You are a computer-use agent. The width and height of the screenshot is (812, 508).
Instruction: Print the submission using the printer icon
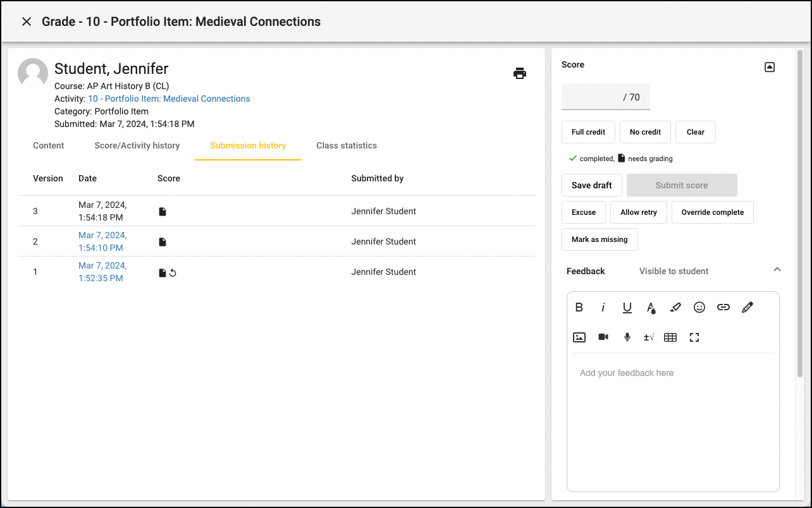(x=519, y=73)
